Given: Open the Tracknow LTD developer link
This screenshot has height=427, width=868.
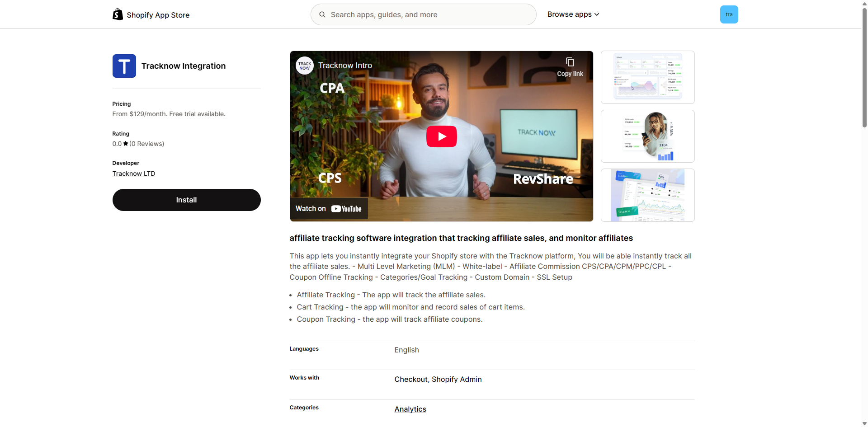Looking at the screenshot, I should click(134, 174).
